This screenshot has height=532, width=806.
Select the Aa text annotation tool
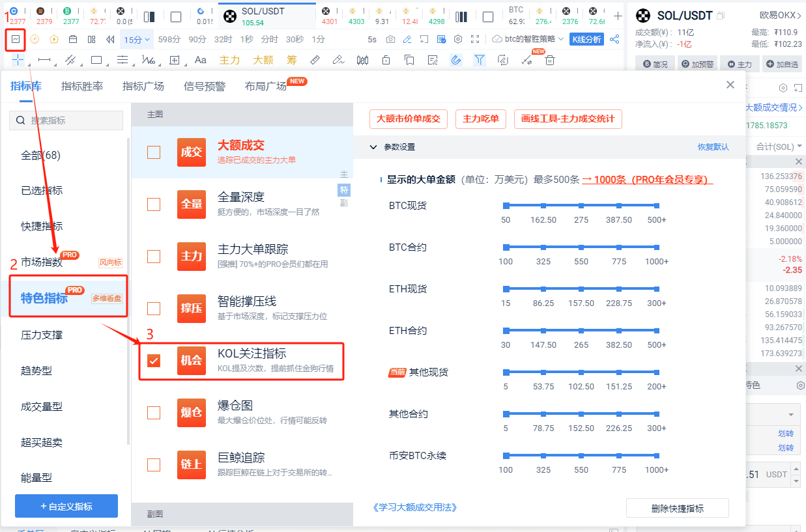[x=201, y=60]
